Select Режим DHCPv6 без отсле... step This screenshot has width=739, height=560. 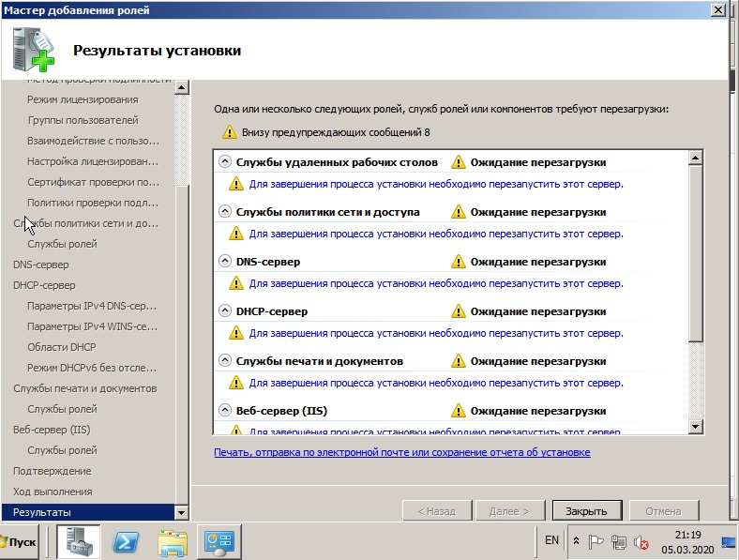click(92, 368)
